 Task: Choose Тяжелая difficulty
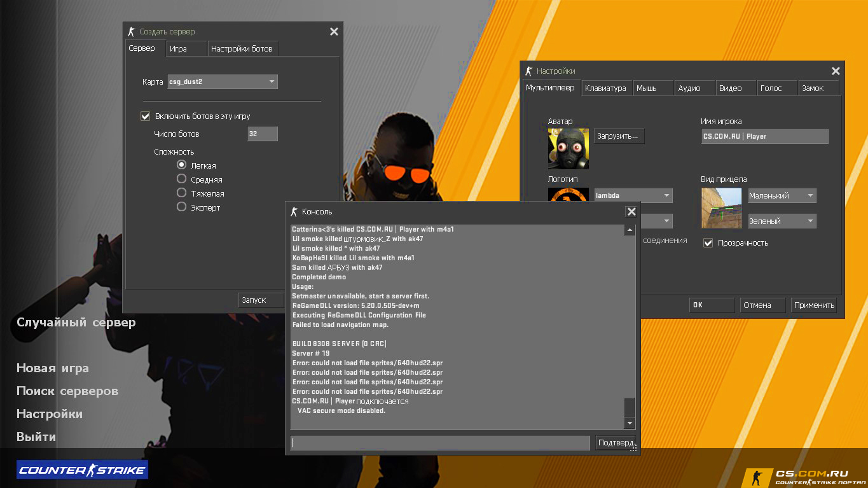(181, 193)
